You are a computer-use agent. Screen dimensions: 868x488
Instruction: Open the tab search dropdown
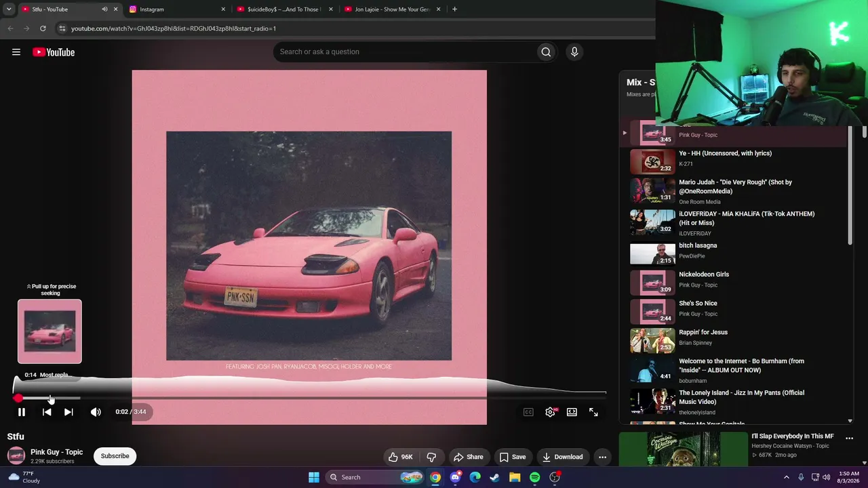[x=9, y=9]
